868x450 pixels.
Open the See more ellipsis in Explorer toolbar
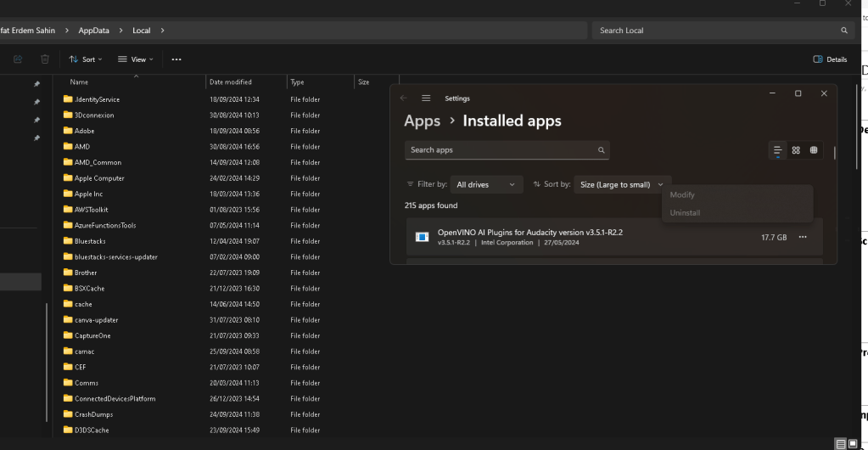(x=176, y=59)
